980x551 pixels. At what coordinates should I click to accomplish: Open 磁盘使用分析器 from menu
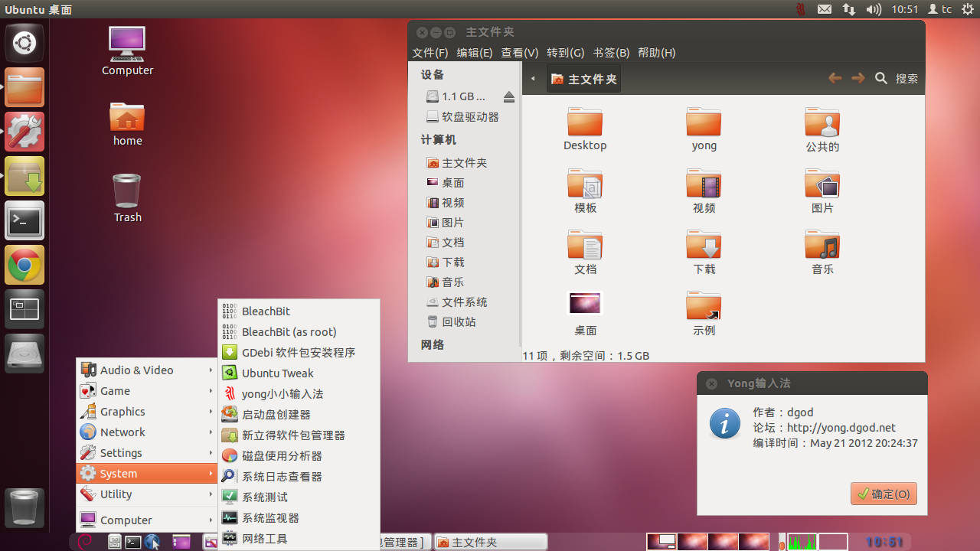(x=299, y=455)
